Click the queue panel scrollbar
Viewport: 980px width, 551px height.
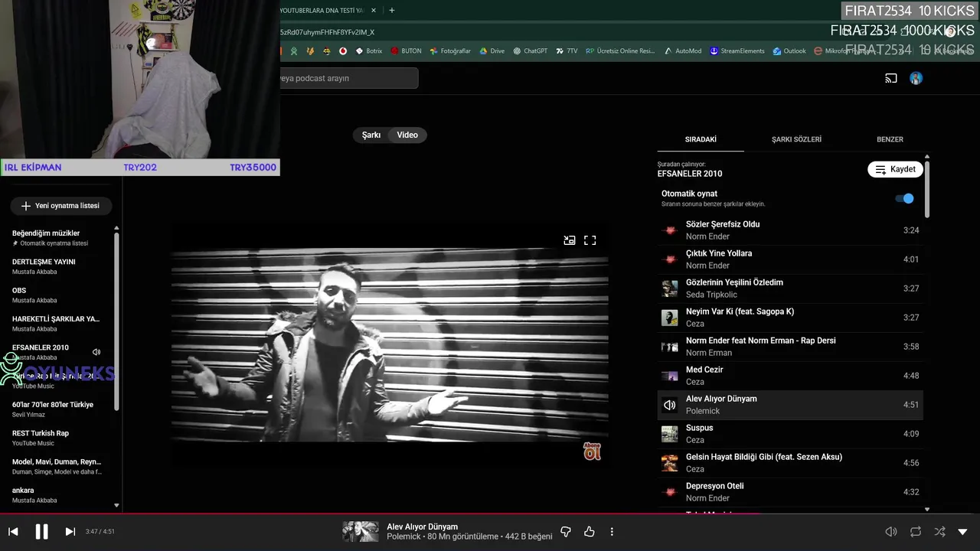(927, 189)
